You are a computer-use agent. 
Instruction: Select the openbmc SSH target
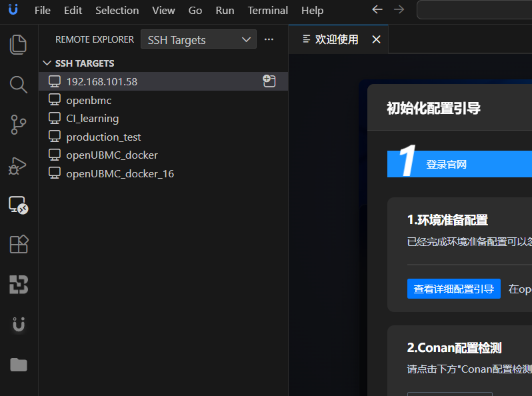(x=89, y=101)
